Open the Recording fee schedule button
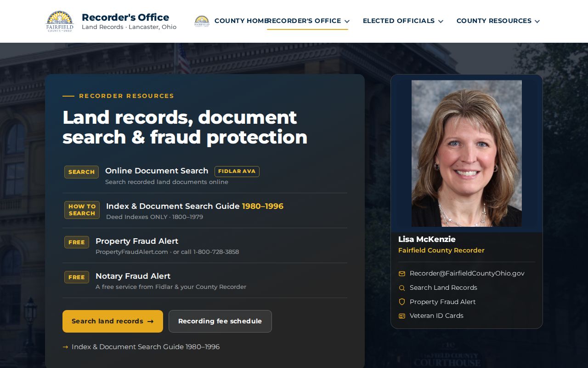This screenshot has height=368, width=588. click(x=220, y=321)
